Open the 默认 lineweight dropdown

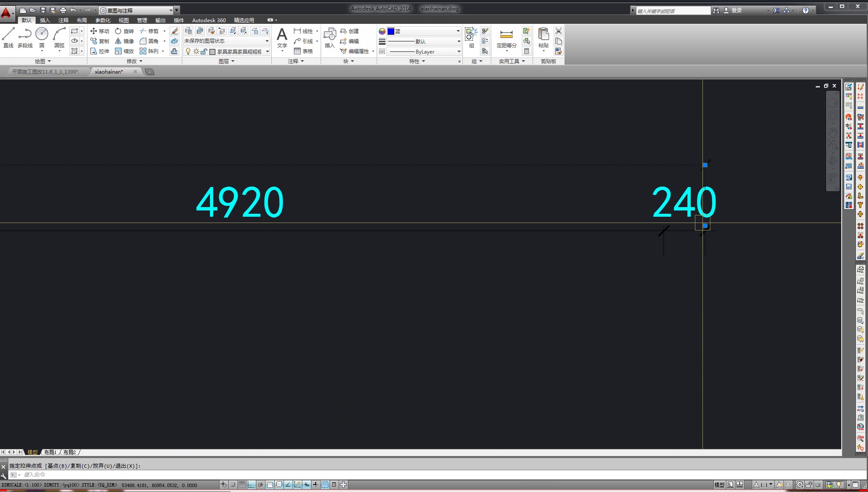click(x=424, y=41)
